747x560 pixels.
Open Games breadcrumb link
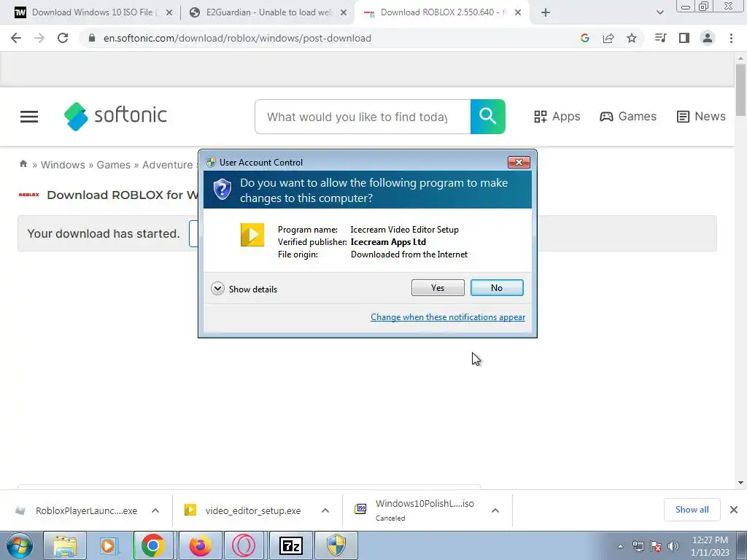[x=113, y=165]
